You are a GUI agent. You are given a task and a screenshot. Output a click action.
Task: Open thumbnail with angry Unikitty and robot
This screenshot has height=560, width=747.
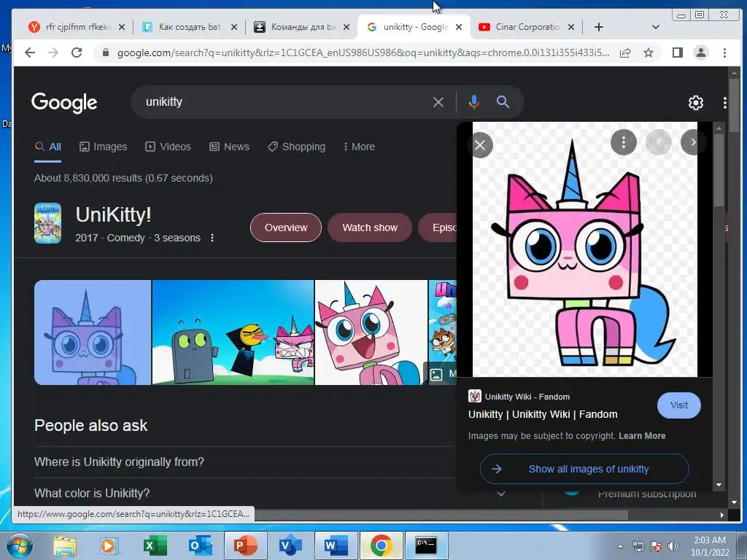(233, 332)
